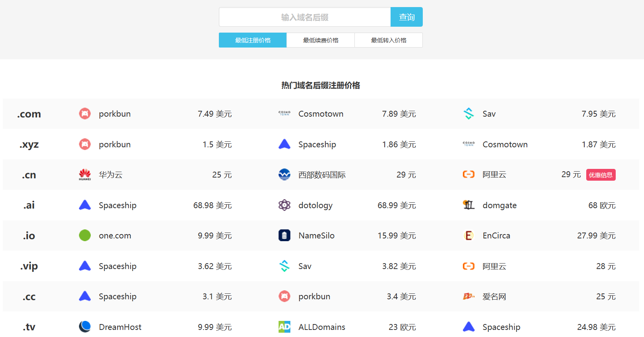This screenshot has width=644, height=337.
Task: Click the 7.49 美元 price
Action: [x=215, y=114]
